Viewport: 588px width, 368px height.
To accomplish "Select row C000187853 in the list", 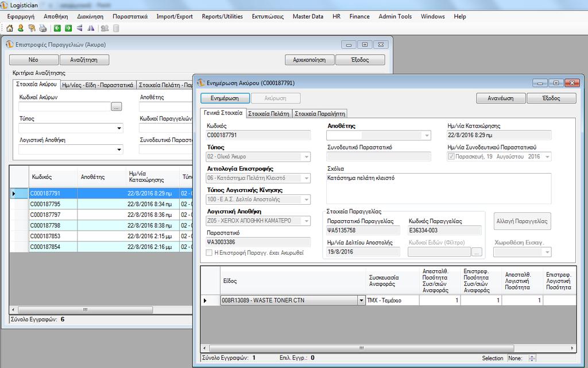I will (101, 236).
